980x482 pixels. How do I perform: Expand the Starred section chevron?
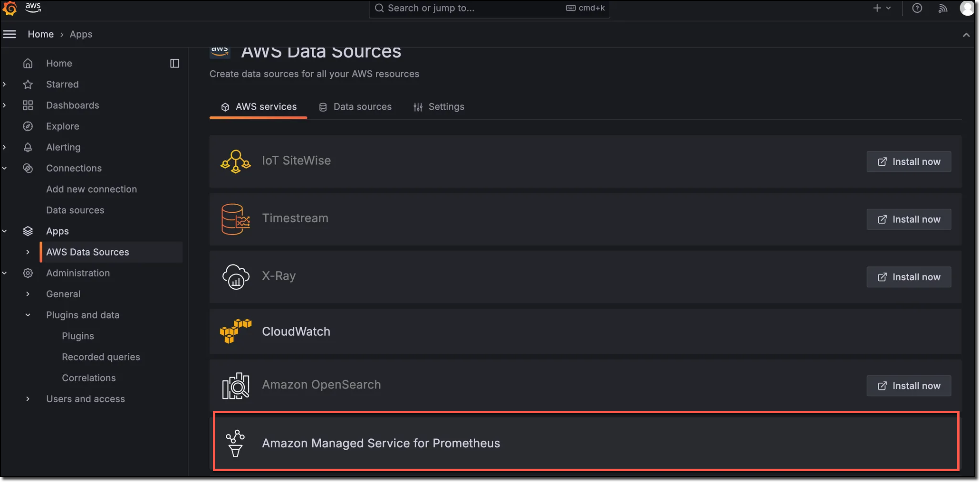coord(4,84)
